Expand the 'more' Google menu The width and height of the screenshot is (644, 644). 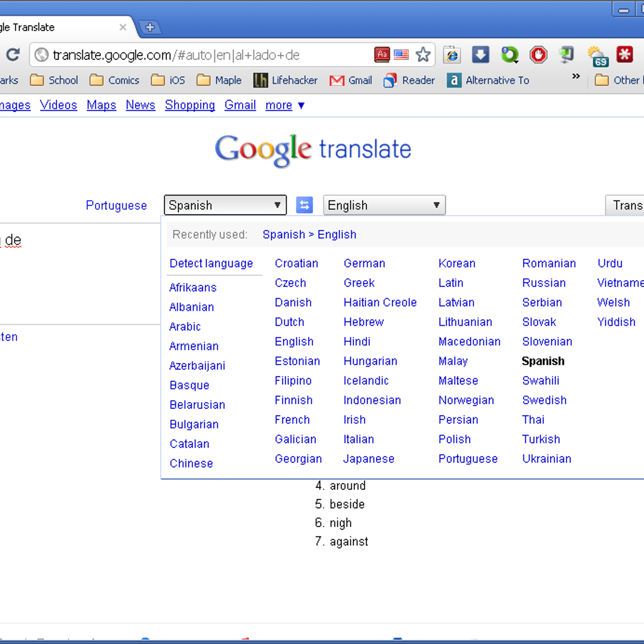pos(285,105)
